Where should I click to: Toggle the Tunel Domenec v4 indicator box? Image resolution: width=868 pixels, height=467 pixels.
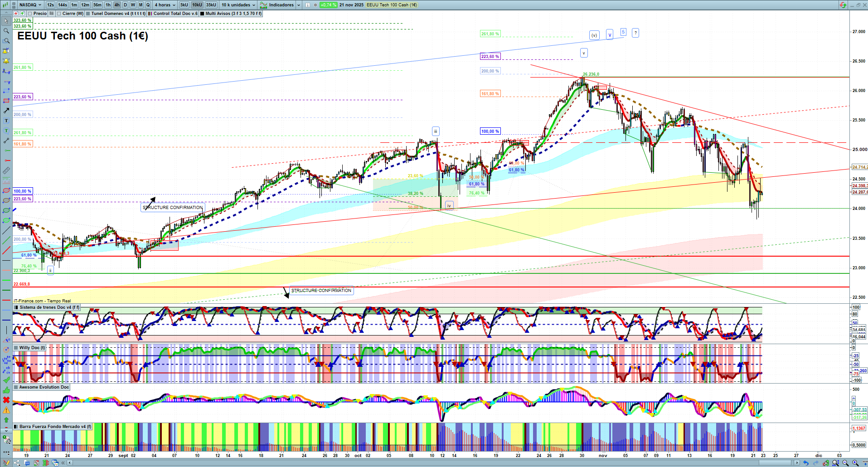88,14
